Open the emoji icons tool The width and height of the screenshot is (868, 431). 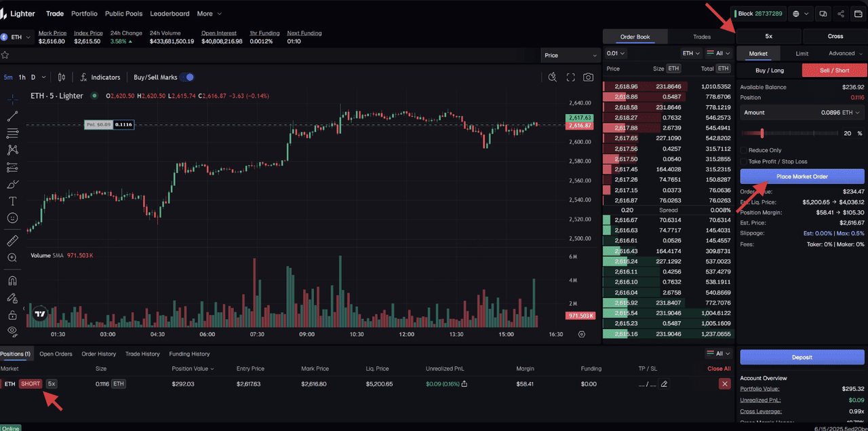tap(12, 218)
